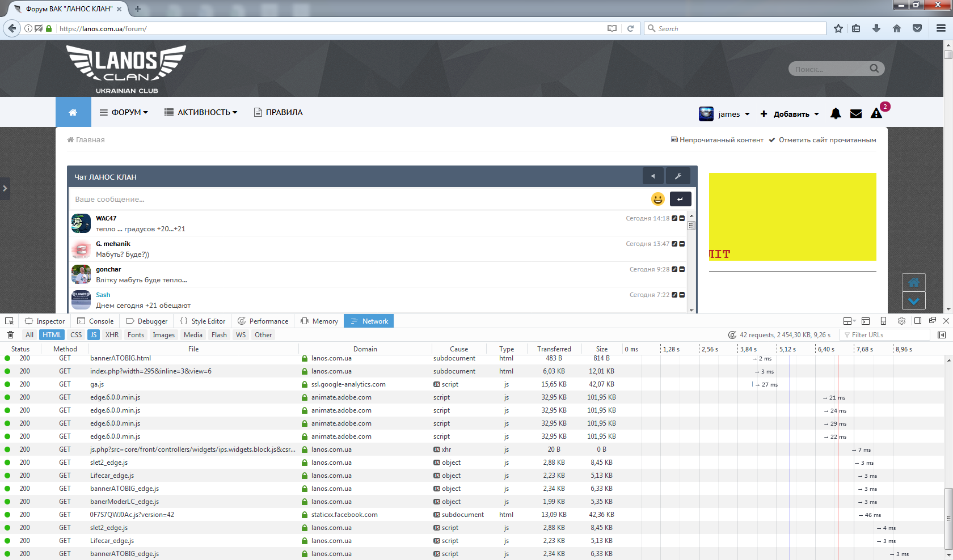Enable the CSS request filter
953x560 pixels.
[76, 335]
